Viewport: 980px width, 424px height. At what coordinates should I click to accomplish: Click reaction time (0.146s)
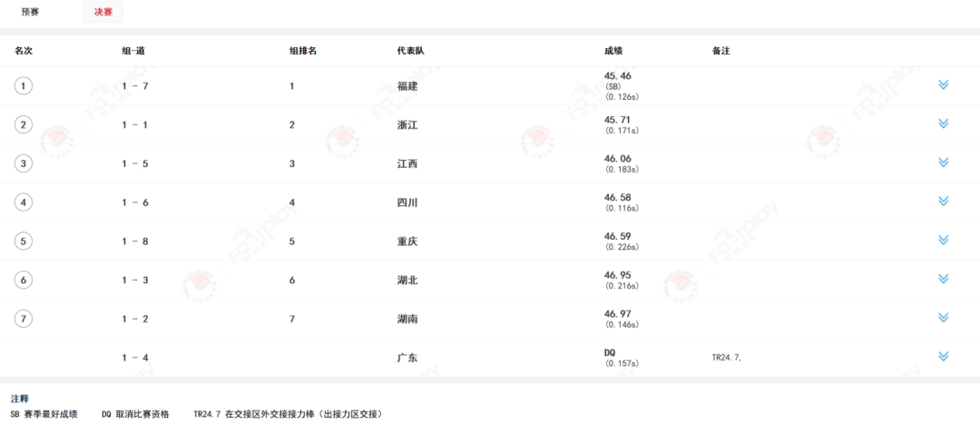pos(622,324)
